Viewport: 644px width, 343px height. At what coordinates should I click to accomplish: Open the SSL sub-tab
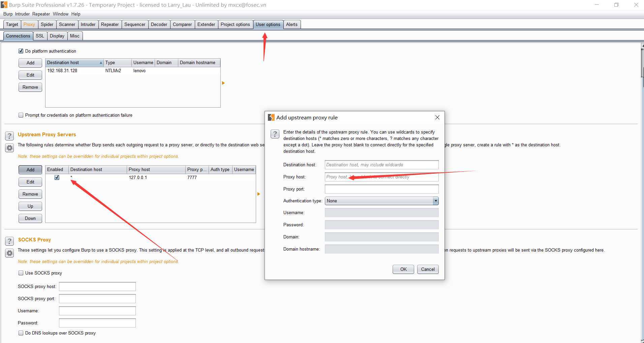[40, 36]
